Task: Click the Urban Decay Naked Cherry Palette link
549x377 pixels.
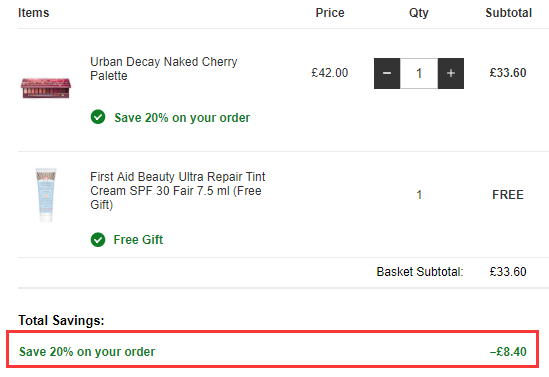Action: click(x=164, y=69)
